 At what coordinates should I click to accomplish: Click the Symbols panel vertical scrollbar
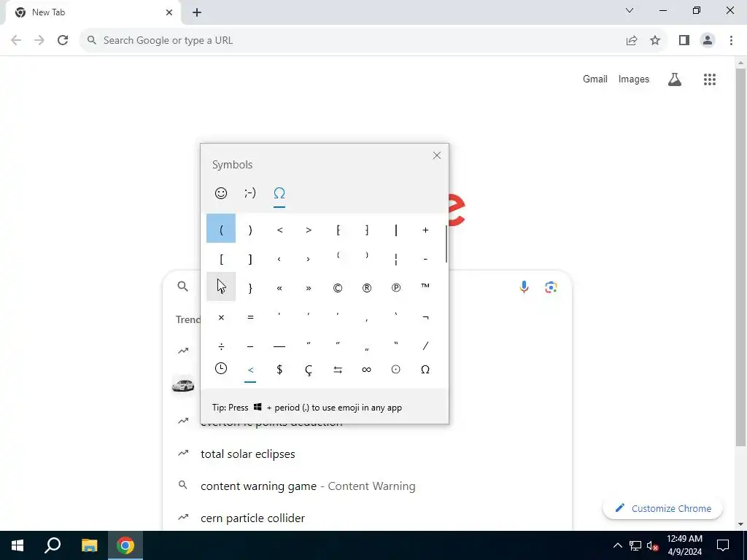click(446, 244)
